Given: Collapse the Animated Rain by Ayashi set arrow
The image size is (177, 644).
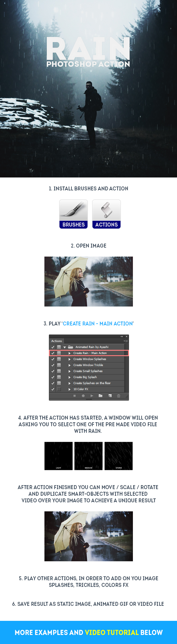Looking at the screenshot, I should point(64,347).
